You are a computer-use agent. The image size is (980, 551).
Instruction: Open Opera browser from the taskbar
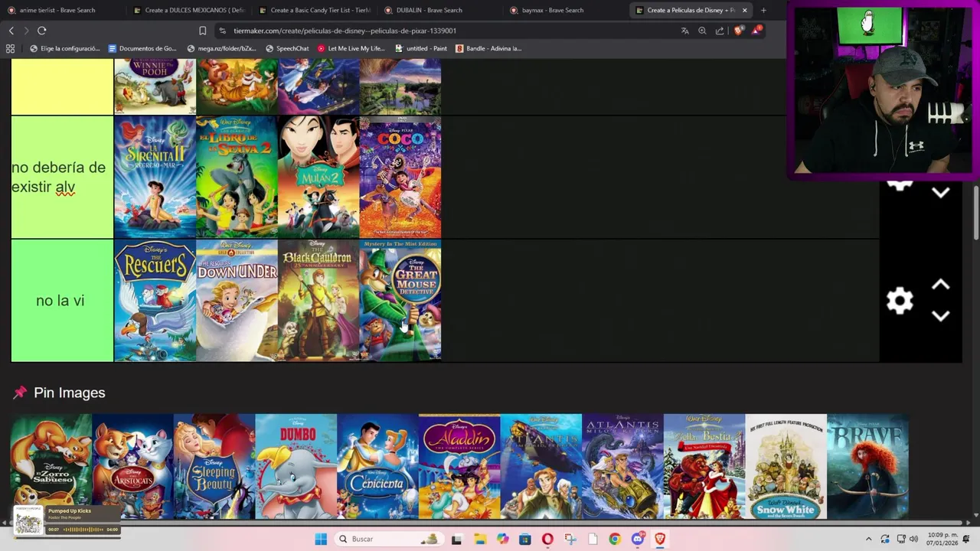[x=547, y=539]
